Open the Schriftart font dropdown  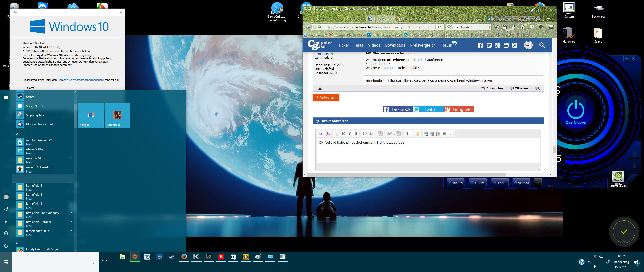coord(380,134)
